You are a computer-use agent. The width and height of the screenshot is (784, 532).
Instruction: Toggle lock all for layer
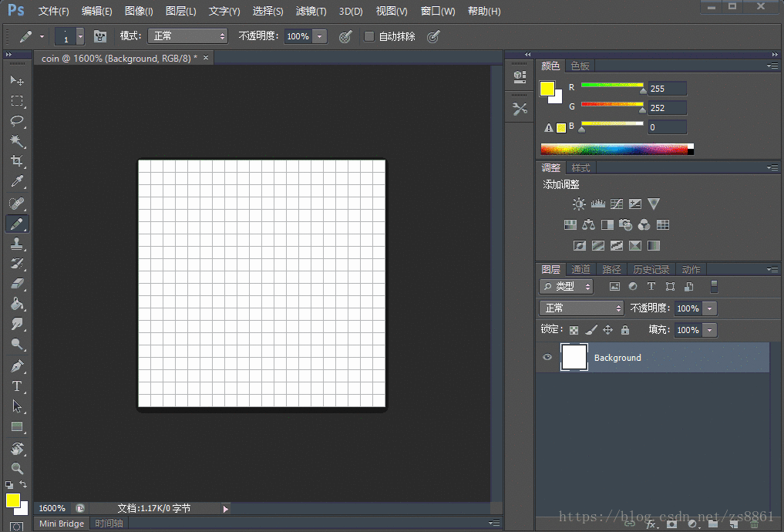625,330
